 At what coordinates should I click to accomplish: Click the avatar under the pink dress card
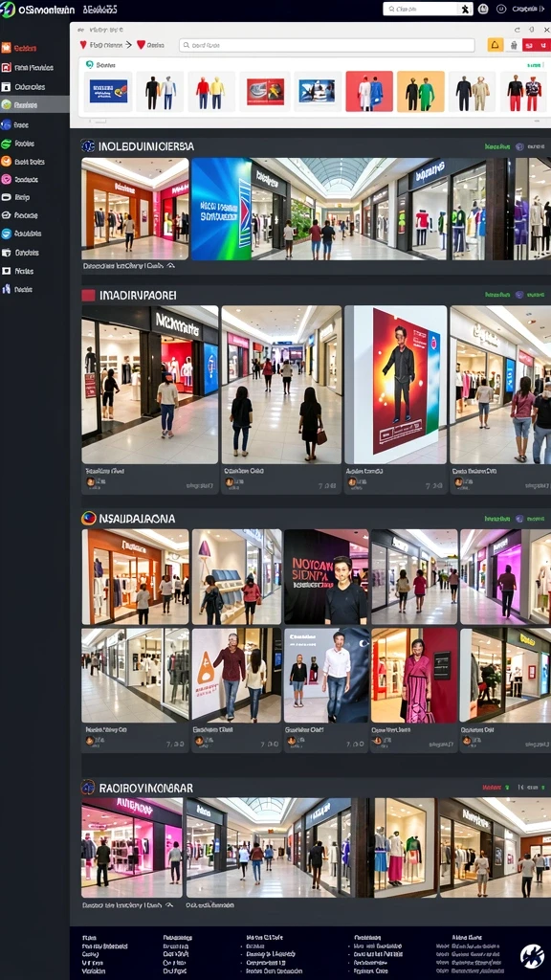click(376, 741)
